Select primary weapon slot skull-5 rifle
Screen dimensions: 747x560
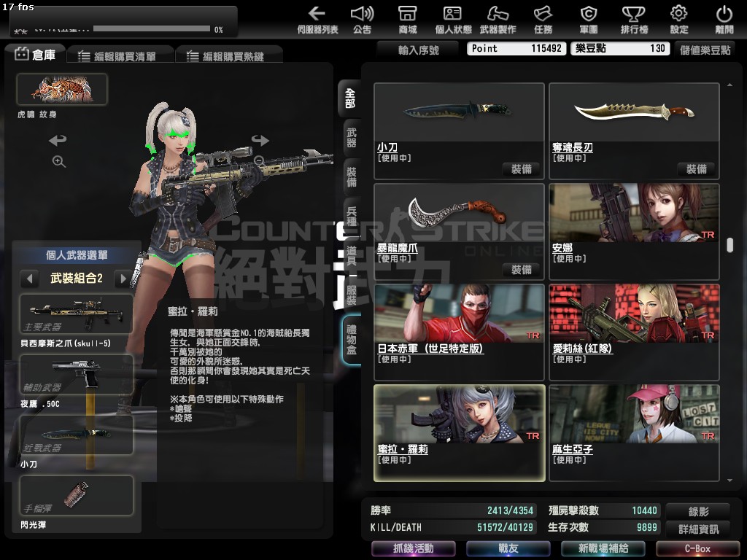point(76,314)
